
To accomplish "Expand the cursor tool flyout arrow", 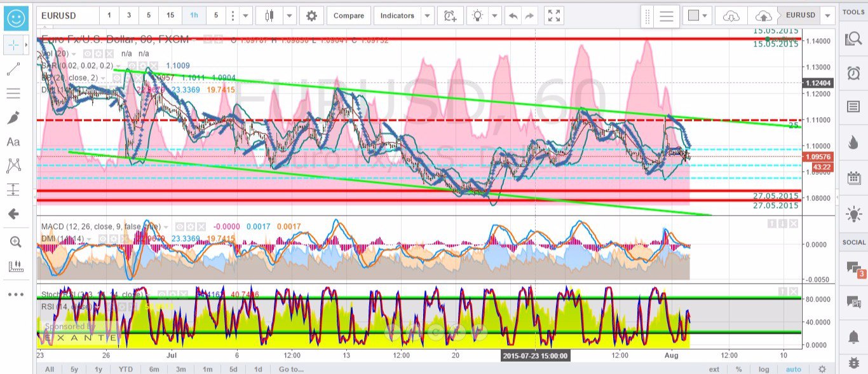I will (26, 46).
